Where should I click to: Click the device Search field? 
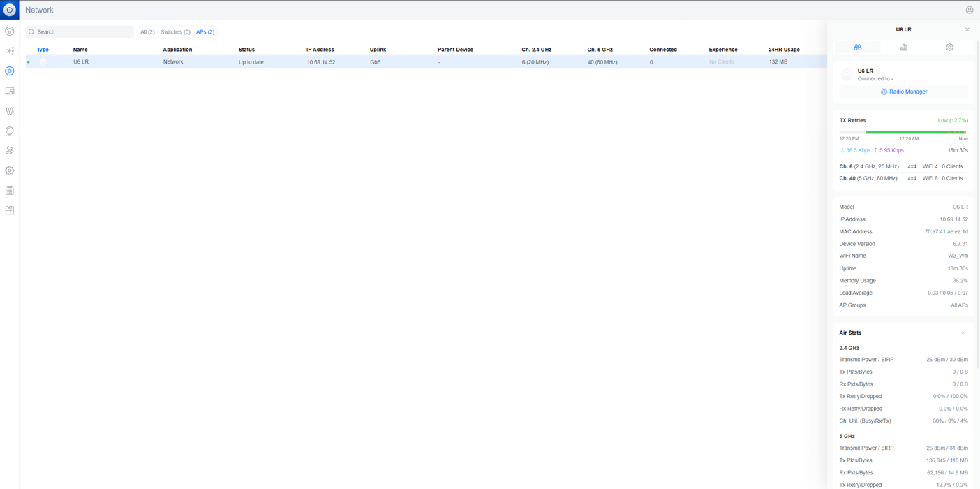[80, 32]
